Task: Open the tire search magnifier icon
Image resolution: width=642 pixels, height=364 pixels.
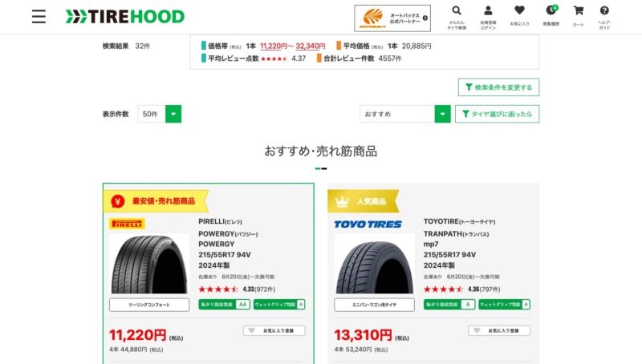Action: (x=457, y=17)
